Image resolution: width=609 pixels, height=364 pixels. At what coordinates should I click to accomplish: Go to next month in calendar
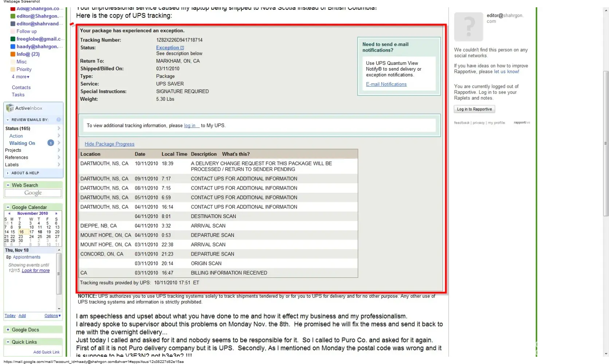(x=56, y=214)
